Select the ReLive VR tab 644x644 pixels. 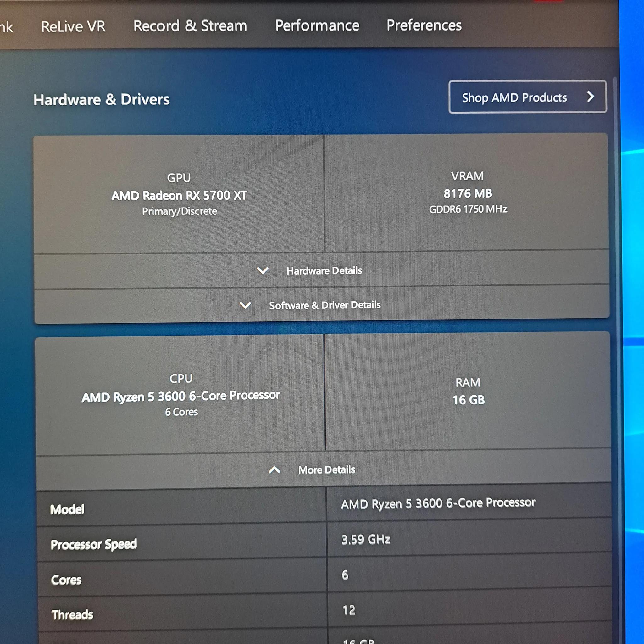tap(73, 26)
